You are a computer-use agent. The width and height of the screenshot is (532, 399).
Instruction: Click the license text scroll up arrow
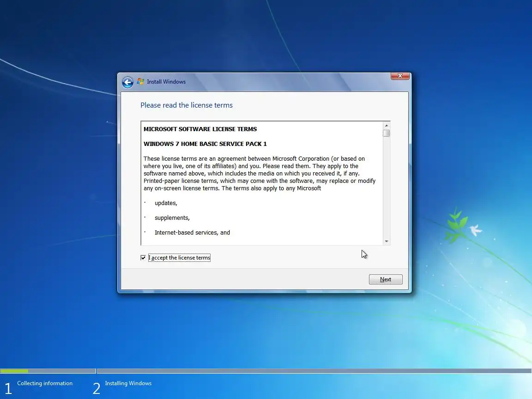(x=386, y=126)
